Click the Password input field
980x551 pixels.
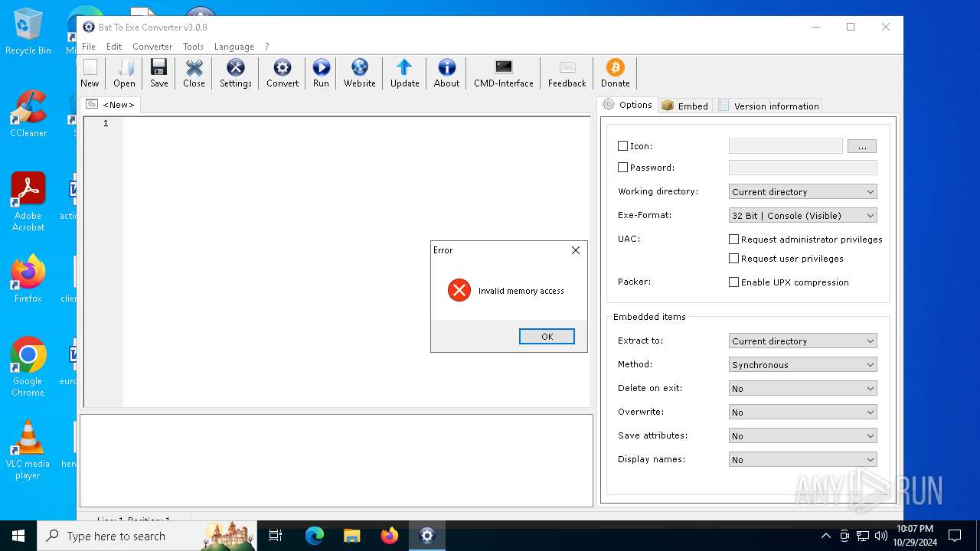click(x=803, y=168)
